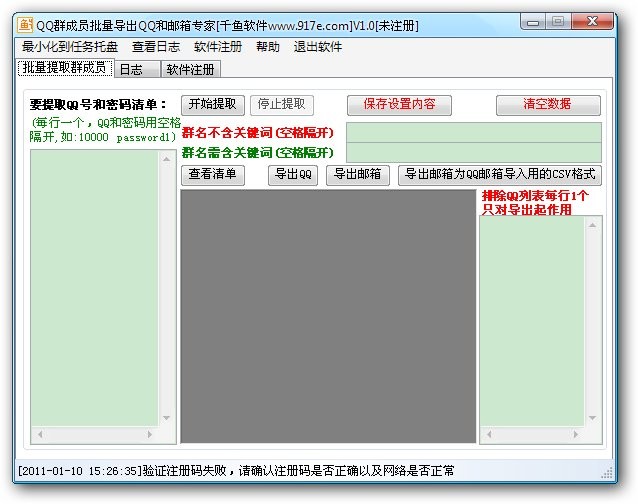
Task: Maximize the window with the title bar button
Action: pos(558,22)
